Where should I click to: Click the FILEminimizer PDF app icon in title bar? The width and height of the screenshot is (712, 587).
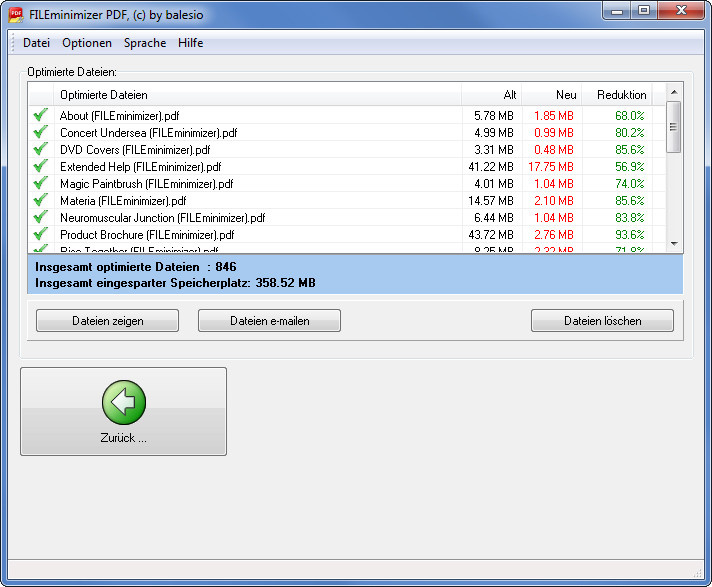click(x=16, y=15)
